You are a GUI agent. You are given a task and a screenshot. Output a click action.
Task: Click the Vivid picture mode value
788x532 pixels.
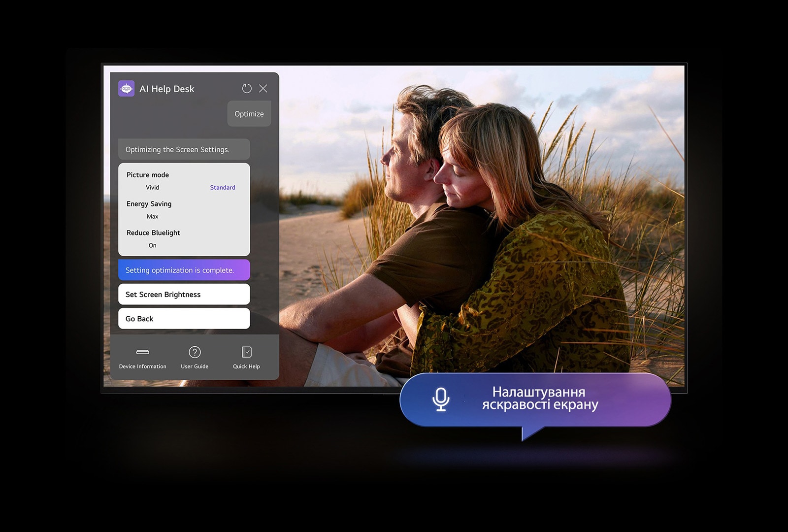[152, 188]
